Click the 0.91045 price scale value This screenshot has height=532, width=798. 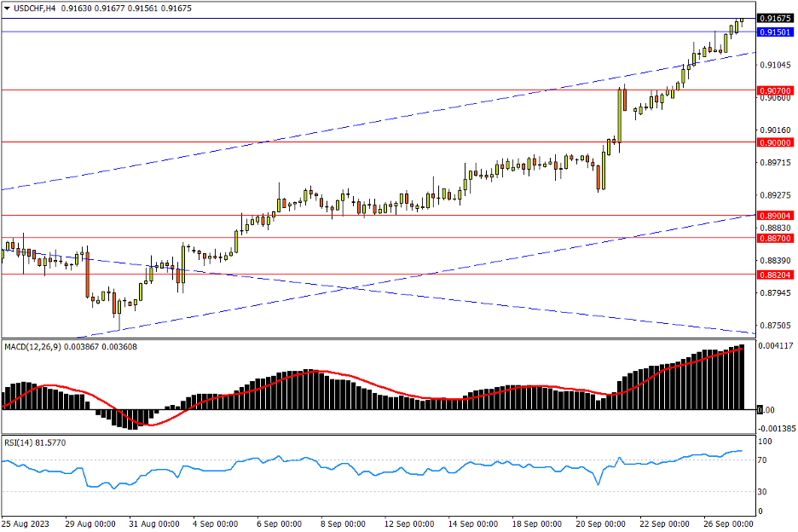click(774, 65)
